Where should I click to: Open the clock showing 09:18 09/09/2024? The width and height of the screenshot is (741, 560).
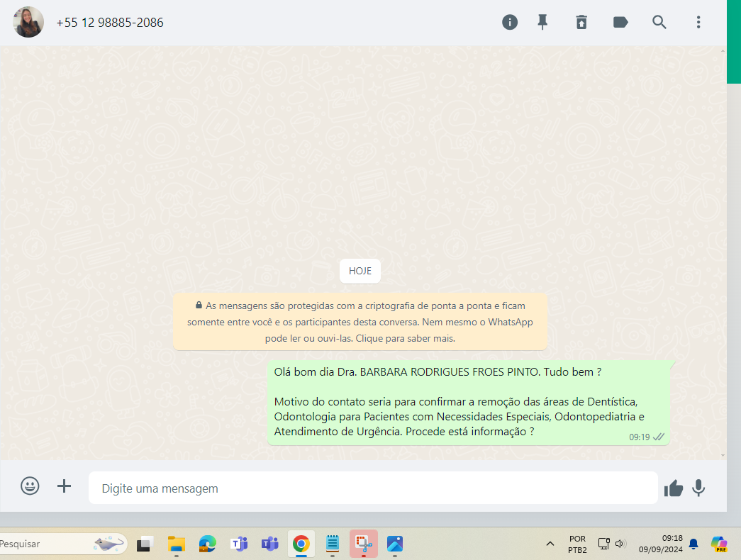click(x=661, y=544)
